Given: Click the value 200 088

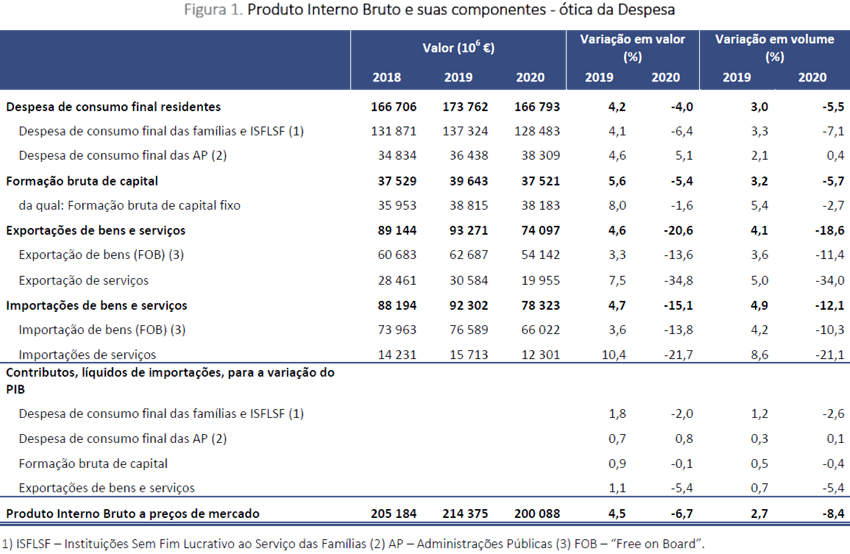Looking at the screenshot, I should tap(537, 514).
